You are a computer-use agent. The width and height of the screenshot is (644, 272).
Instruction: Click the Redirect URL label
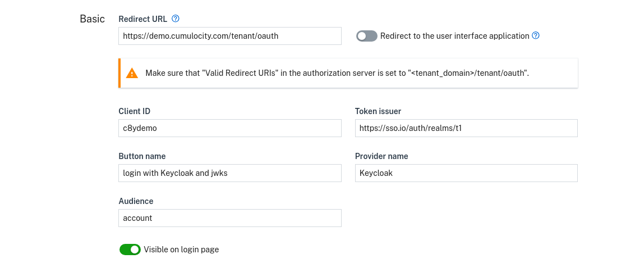pyautogui.click(x=143, y=19)
